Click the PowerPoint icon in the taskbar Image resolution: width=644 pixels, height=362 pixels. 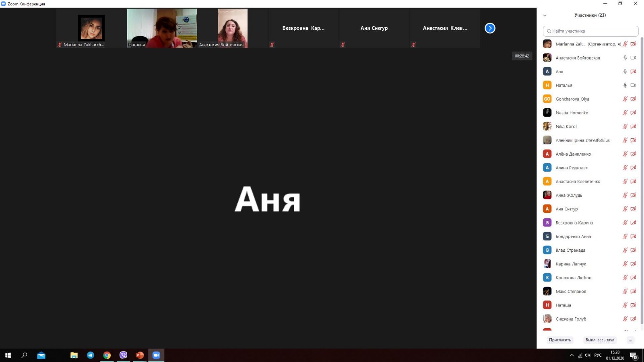pyautogui.click(x=140, y=355)
